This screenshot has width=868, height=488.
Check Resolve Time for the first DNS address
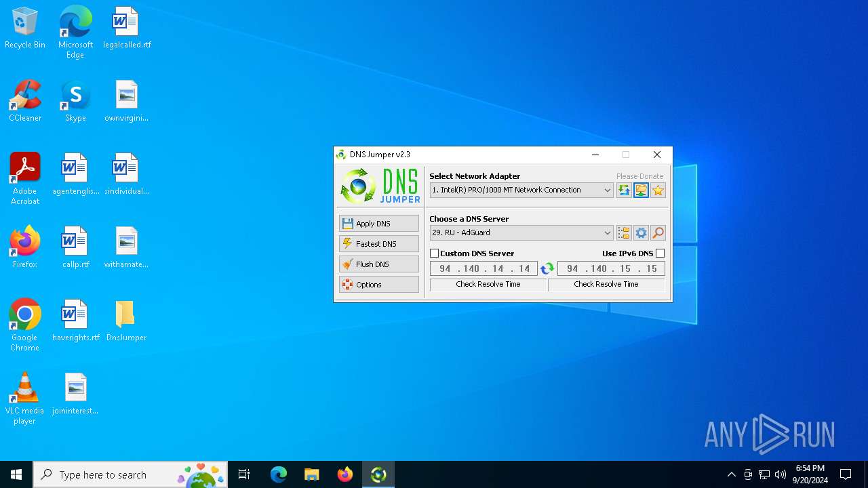point(488,285)
